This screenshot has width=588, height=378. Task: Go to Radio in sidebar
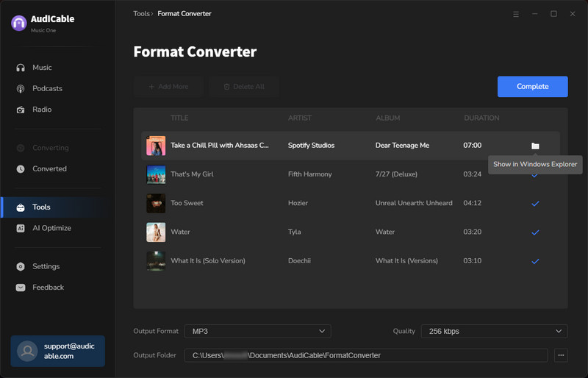click(x=42, y=110)
